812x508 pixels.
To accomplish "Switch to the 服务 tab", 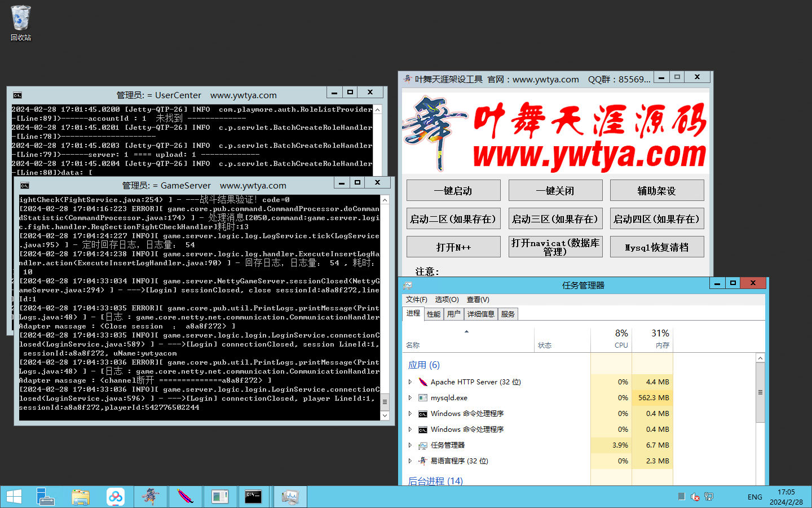I will (x=508, y=314).
